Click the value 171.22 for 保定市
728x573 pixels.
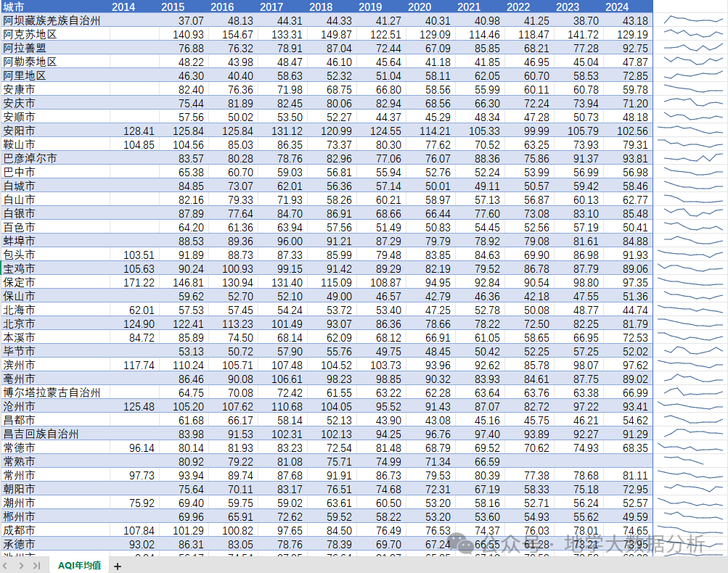[x=139, y=283]
